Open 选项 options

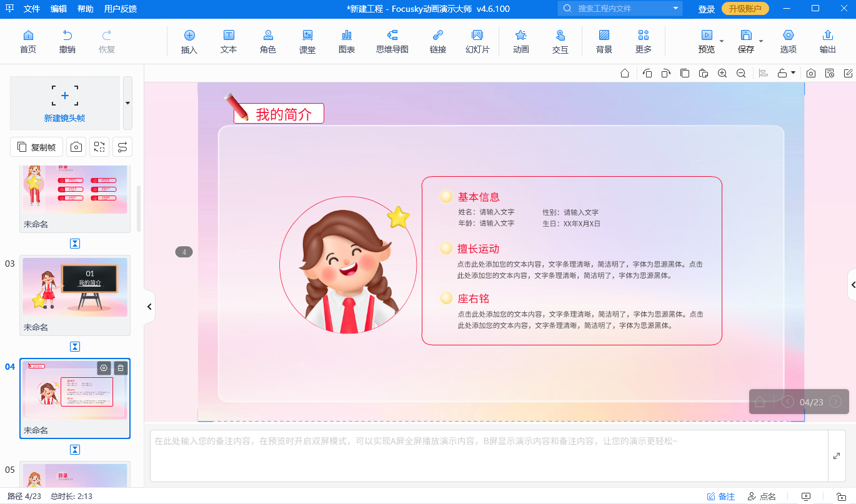[x=789, y=41]
